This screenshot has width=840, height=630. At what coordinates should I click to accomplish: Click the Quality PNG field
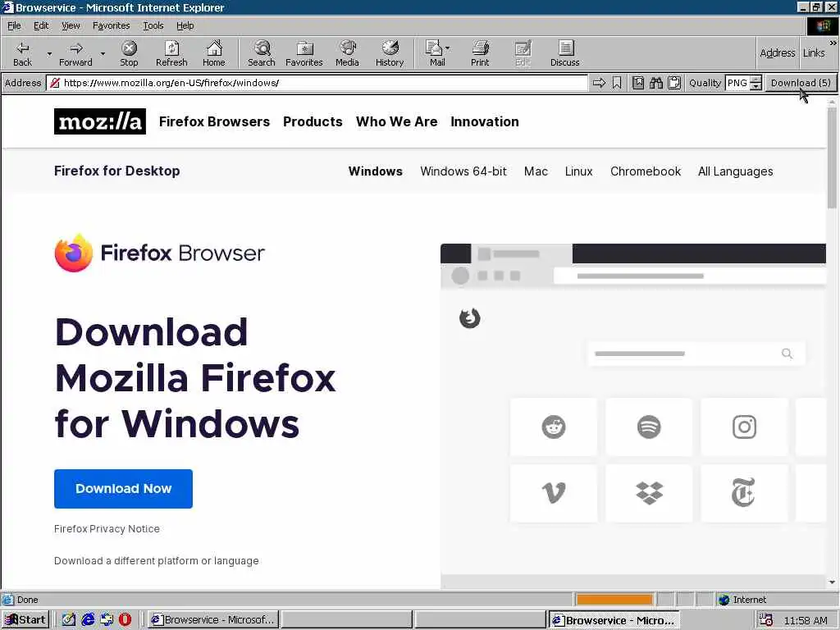[737, 83]
